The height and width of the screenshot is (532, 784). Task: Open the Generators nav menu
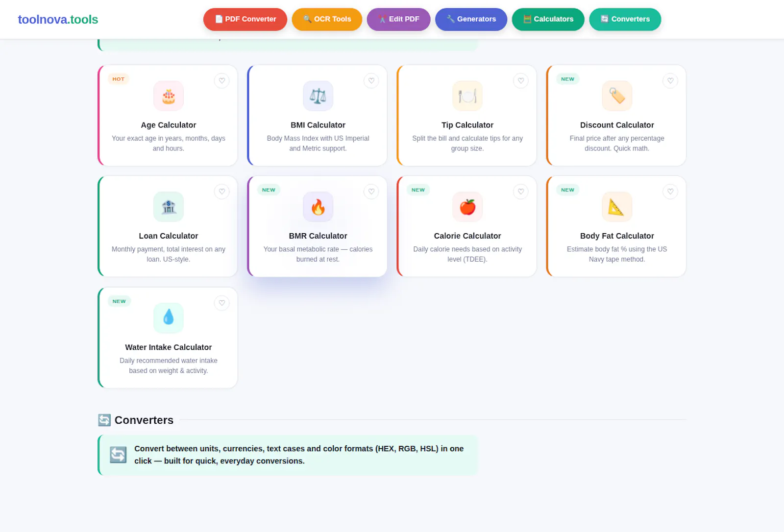(471, 19)
